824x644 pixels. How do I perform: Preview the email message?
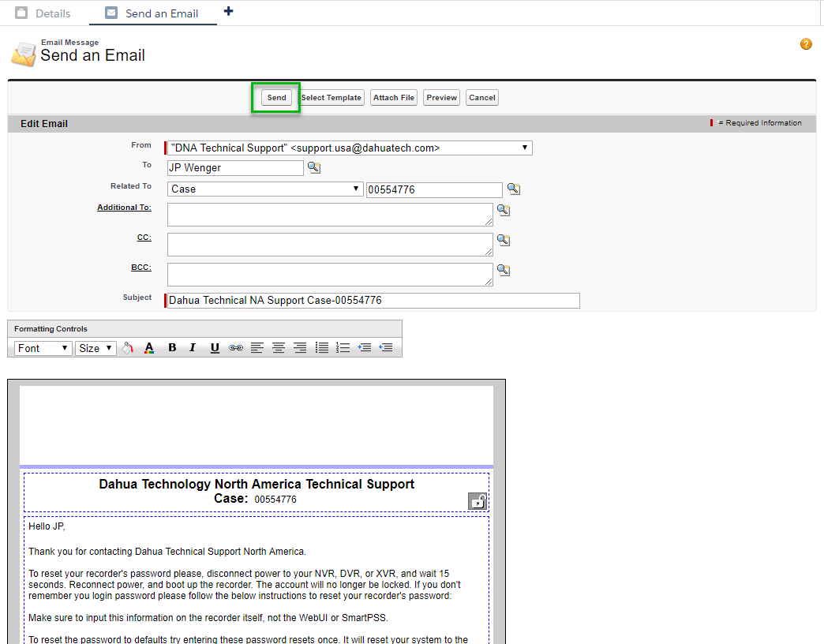tap(441, 98)
